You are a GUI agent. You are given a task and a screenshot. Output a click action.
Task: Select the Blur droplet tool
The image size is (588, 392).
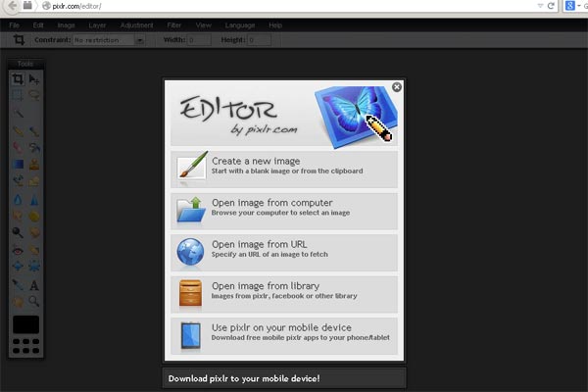(x=18, y=200)
